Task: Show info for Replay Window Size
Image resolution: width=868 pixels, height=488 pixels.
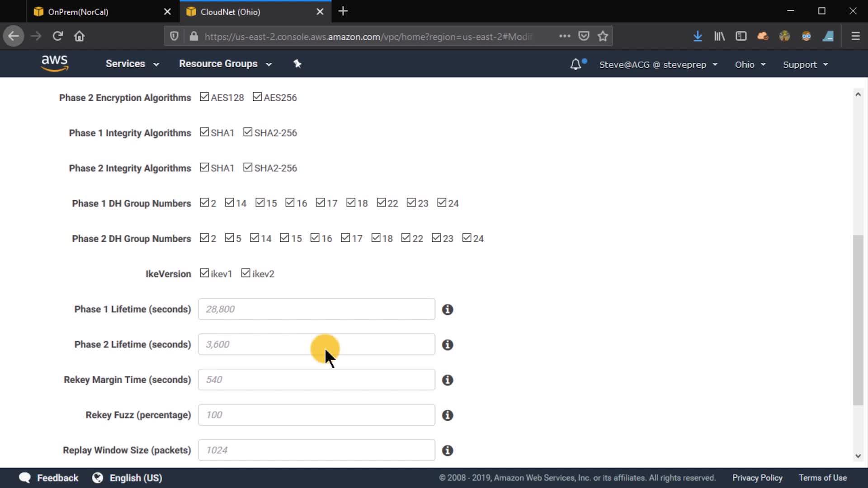Action: tap(448, 450)
